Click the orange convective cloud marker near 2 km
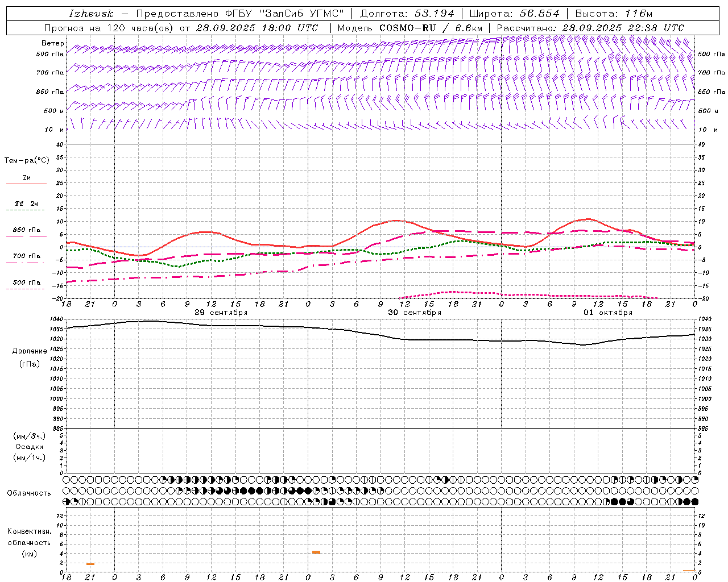Screen dimensions: 728x582 [90, 564]
